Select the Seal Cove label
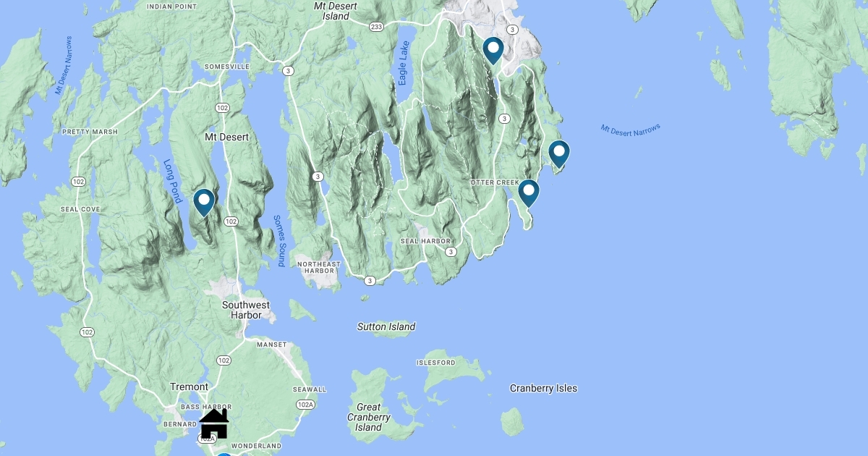Image resolution: width=868 pixels, height=456 pixels. [80, 209]
